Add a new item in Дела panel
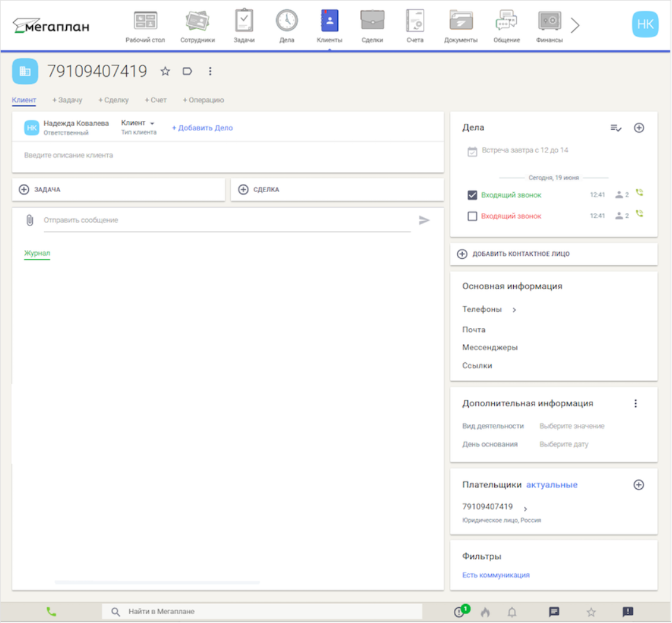The width and height of the screenshot is (672, 623). [639, 128]
